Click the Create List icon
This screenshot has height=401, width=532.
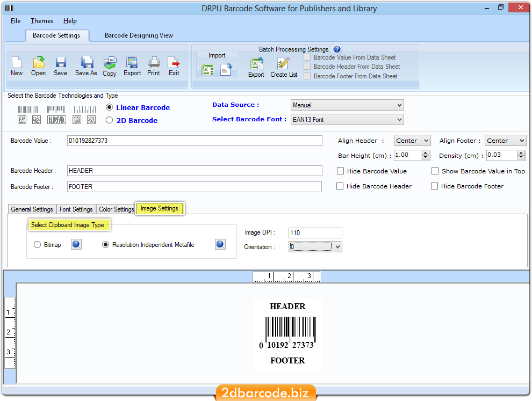(x=283, y=63)
